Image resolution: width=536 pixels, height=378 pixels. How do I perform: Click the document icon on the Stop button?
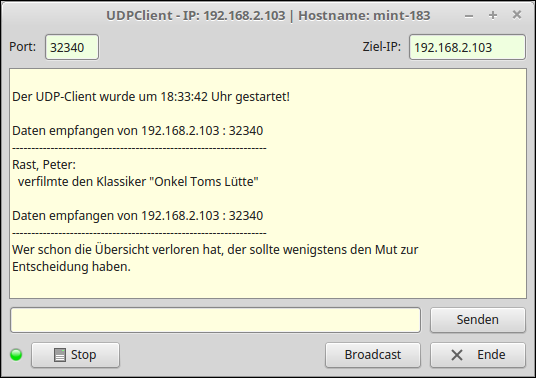60,355
